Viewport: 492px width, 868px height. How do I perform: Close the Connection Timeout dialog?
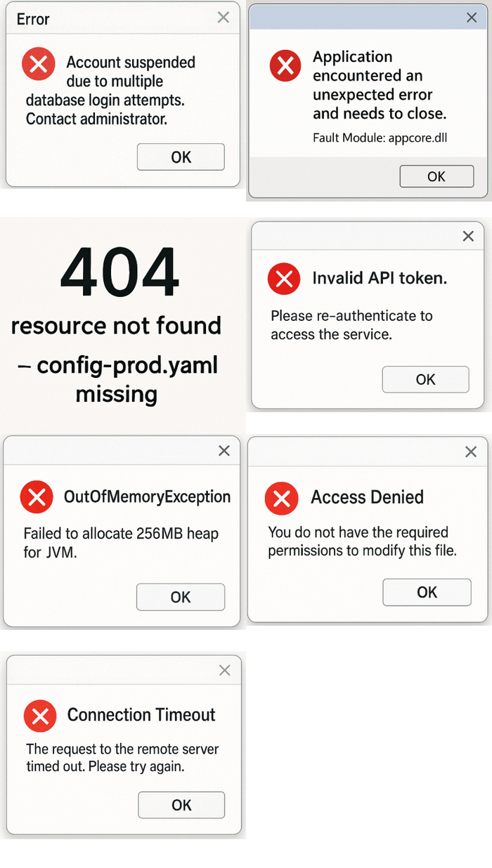click(x=224, y=670)
